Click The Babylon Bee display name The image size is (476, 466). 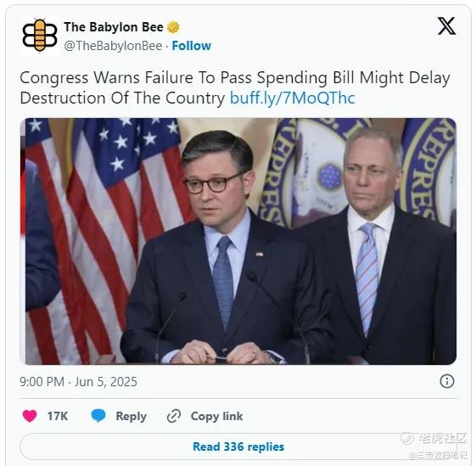click(114, 27)
